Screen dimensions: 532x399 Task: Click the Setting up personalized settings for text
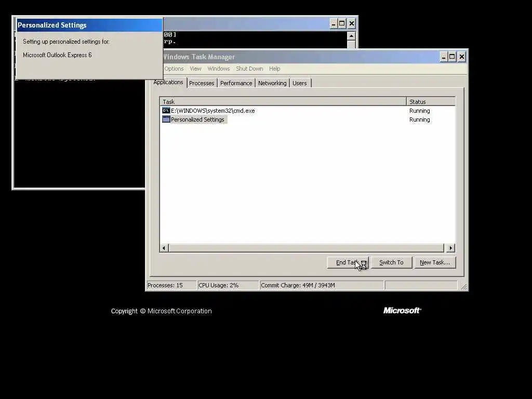pyautogui.click(x=66, y=42)
